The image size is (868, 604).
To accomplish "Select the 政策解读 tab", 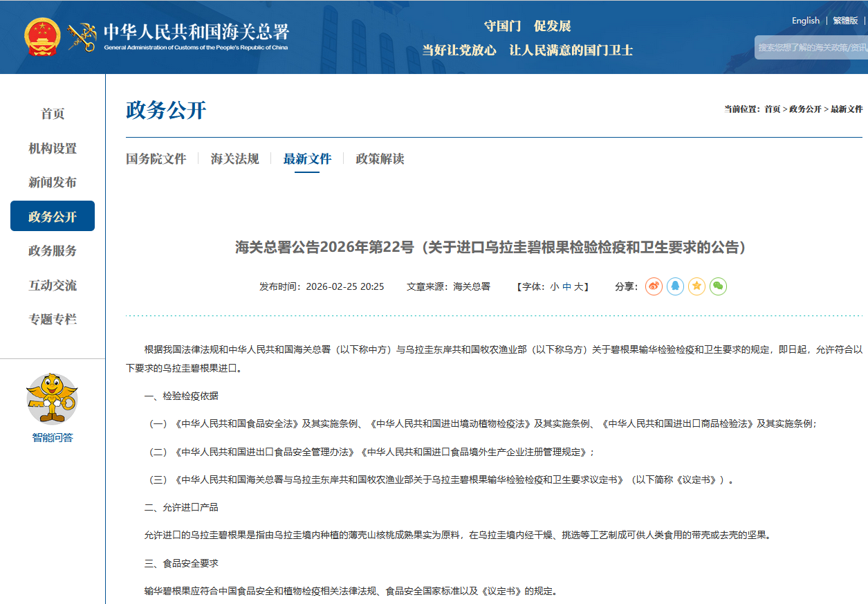I will tap(380, 159).
